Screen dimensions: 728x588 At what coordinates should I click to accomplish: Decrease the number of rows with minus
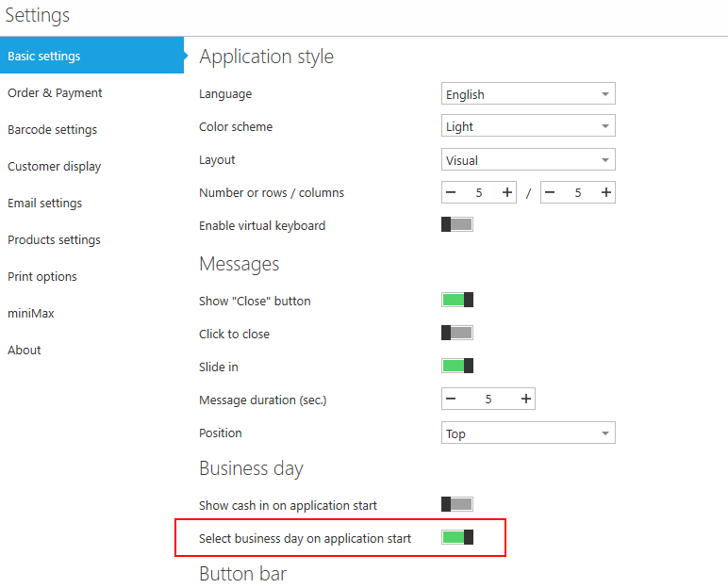[x=451, y=192]
